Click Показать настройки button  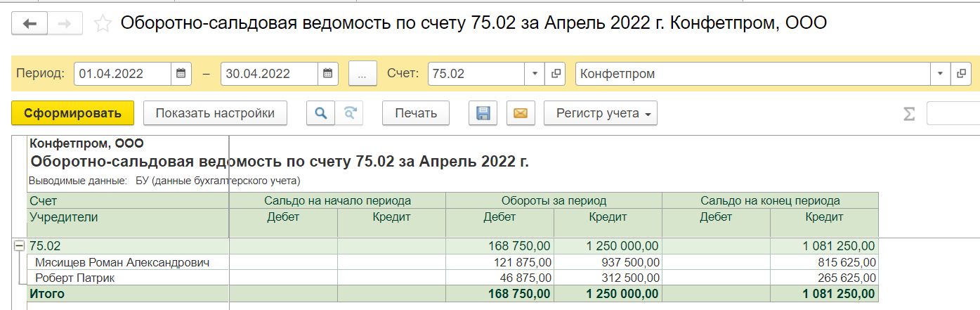(x=215, y=113)
